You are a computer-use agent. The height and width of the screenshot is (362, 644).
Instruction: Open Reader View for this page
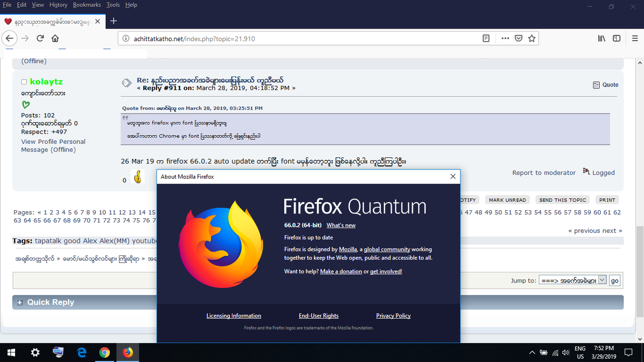(486, 38)
